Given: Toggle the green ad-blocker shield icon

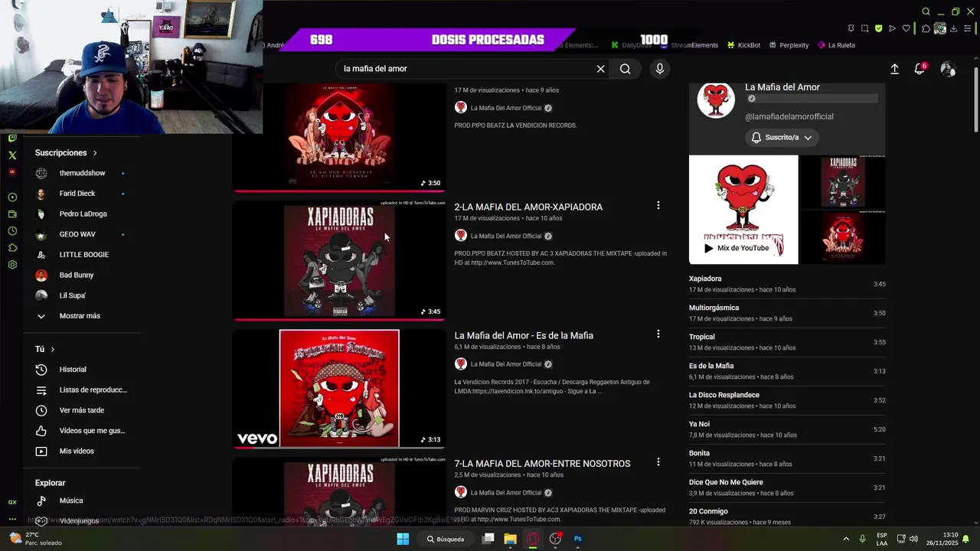Looking at the screenshot, I should [878, 28].
